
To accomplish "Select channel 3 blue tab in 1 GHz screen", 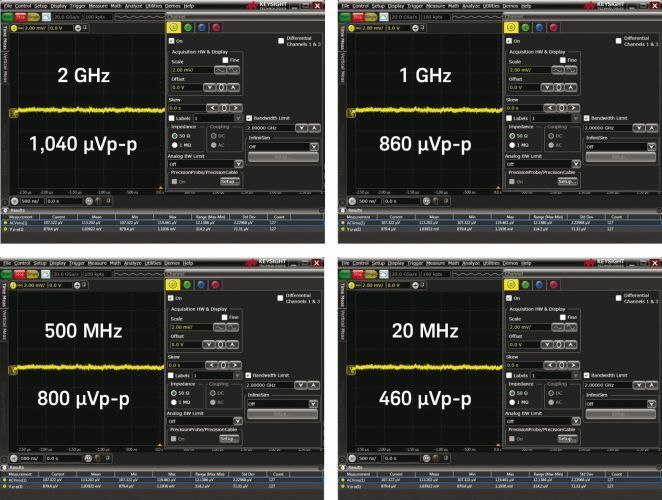I will point(540,27).
